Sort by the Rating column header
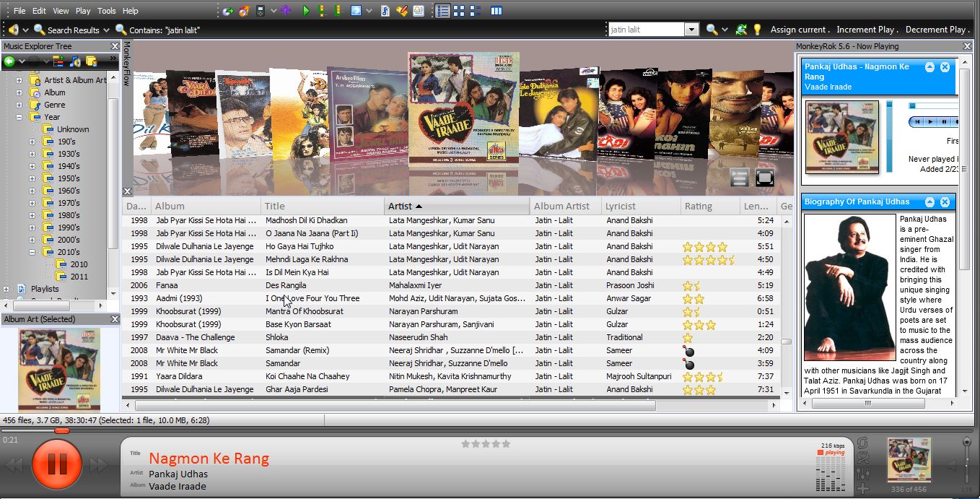Viewport: 980px width, 499px height. (x=710, y=206)
